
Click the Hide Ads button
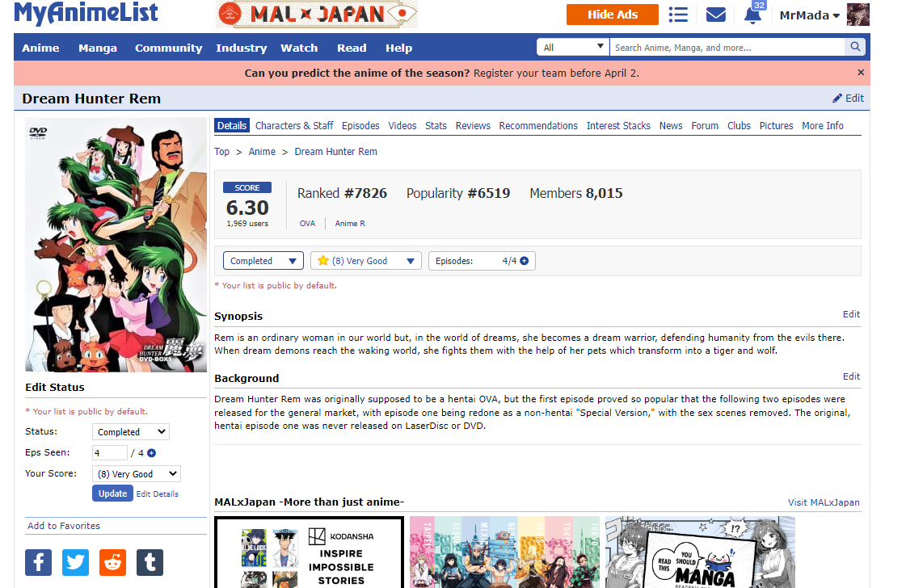pos(613,15)
